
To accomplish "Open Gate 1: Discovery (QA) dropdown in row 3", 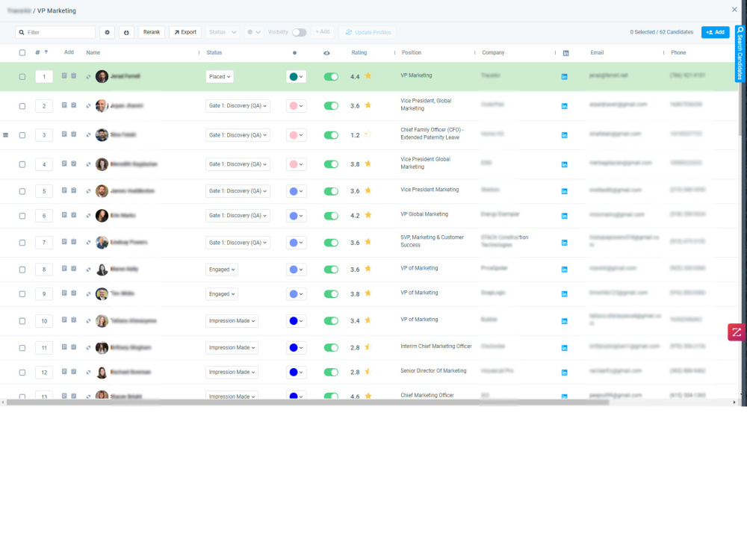I will [x=238, y=135].
